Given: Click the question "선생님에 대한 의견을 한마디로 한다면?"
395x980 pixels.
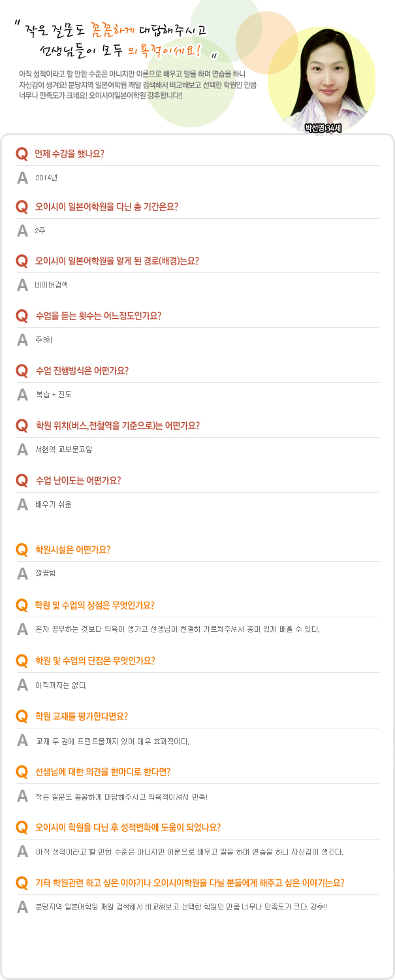Looking at the screenshot, I should coord(103,772).
